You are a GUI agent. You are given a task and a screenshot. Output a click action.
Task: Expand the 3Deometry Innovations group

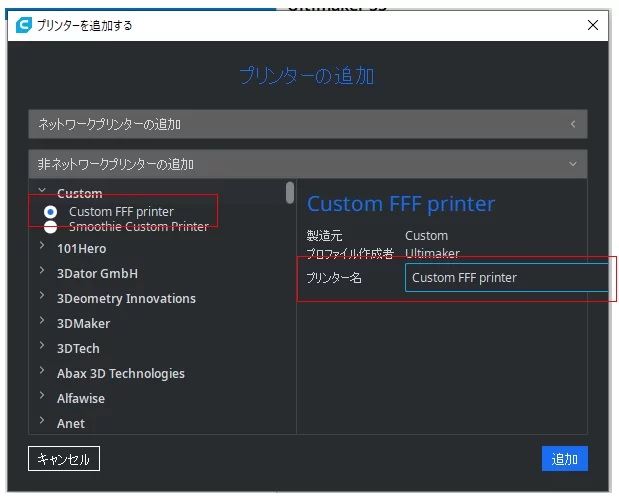click(42, 295)
